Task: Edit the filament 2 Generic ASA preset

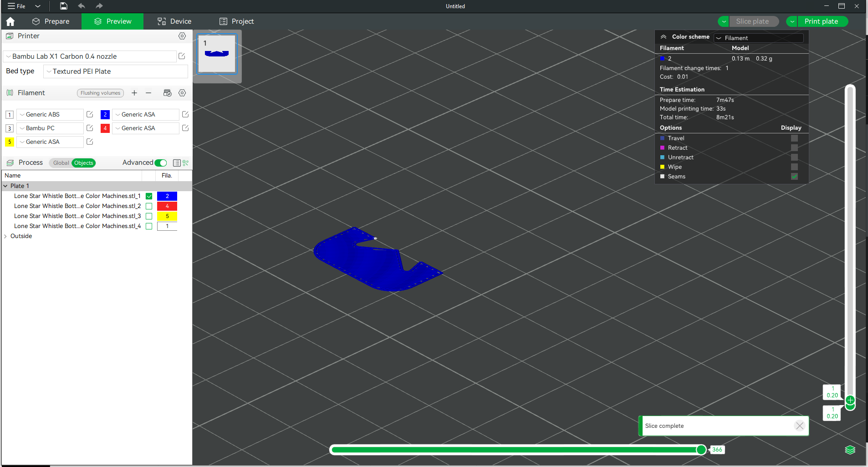Action: 185,114
